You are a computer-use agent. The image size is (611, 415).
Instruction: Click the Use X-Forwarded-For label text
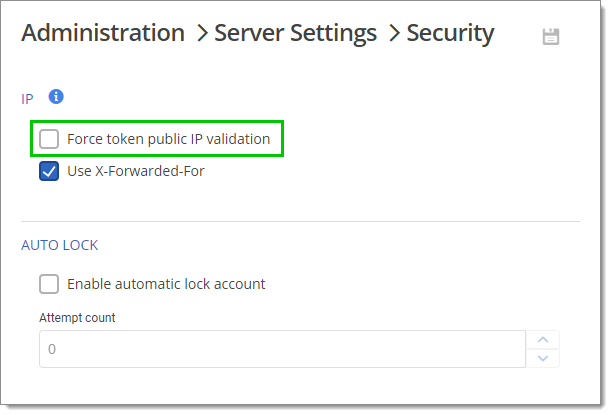click(136, 171)
